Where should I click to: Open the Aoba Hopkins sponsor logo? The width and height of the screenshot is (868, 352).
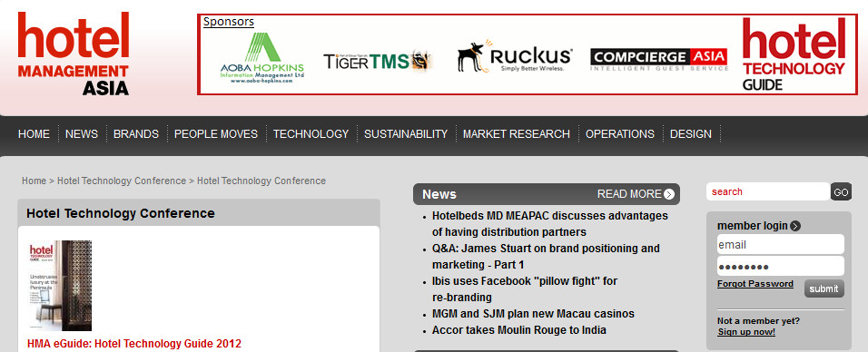pos(261,58)
